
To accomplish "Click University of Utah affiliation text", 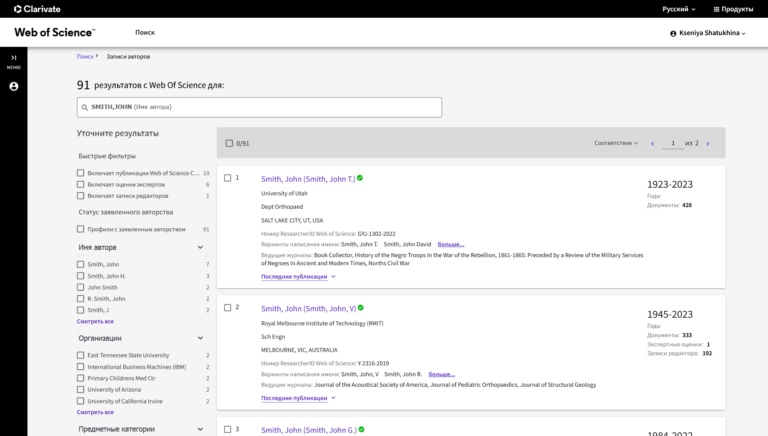I will coord(285,194).
